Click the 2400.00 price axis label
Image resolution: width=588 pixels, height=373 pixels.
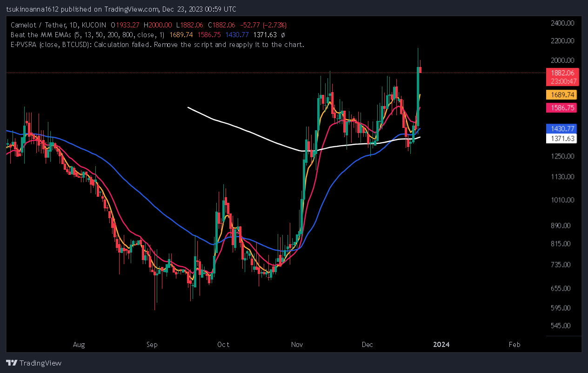click(562, 23)
